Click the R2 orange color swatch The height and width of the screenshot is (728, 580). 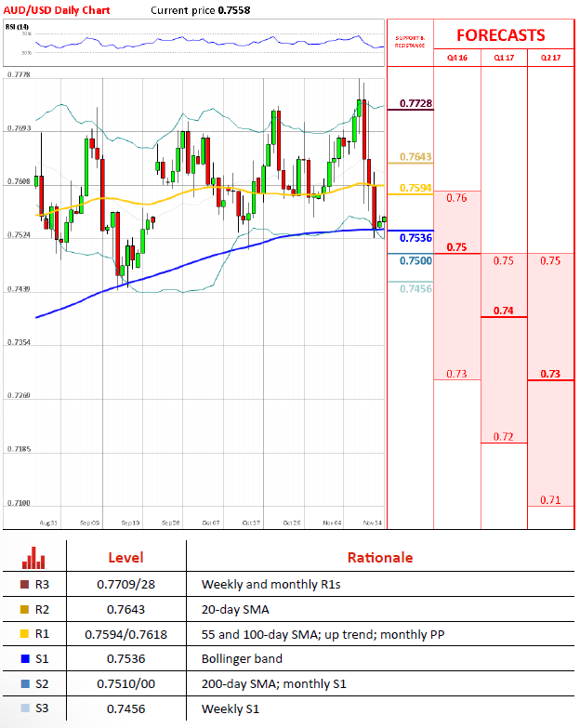(x=25, y=610)
